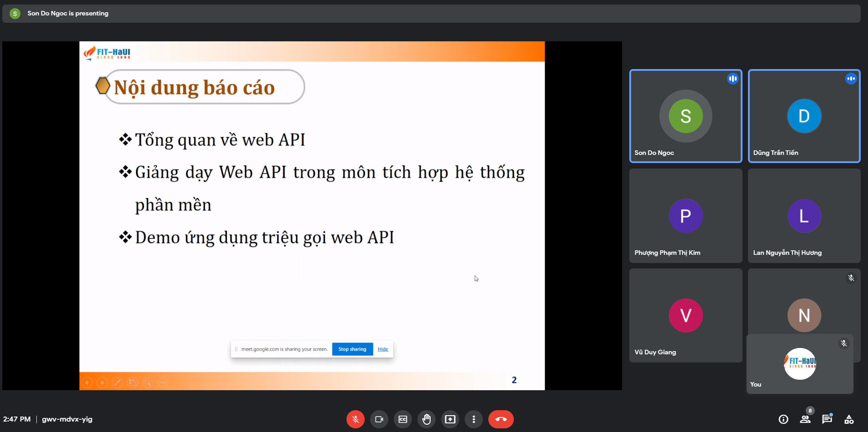868x432 pixels.
Task: Click the zoom magnifier on slide toolbar
Action: (148, 382)
